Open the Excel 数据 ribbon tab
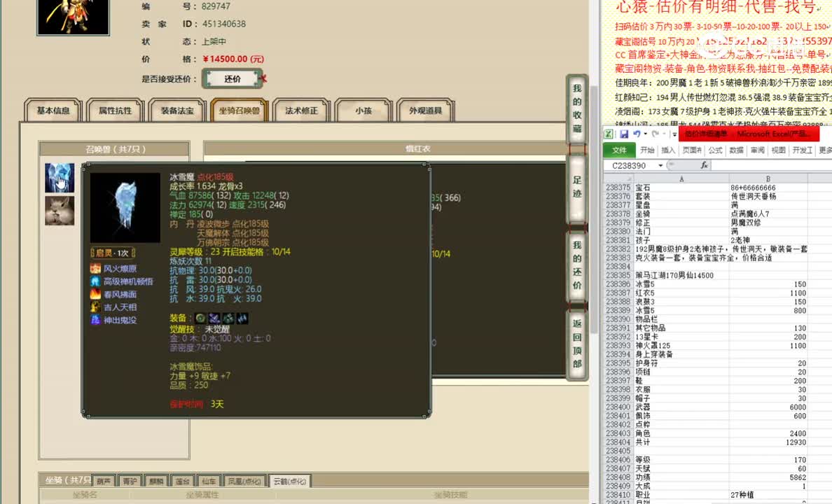 (737, 150)
